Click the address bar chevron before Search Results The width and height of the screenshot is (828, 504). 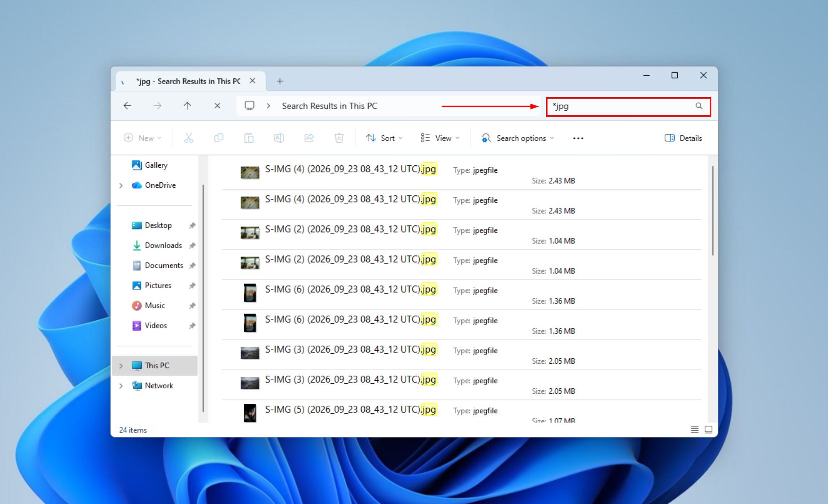pos(268,106)
